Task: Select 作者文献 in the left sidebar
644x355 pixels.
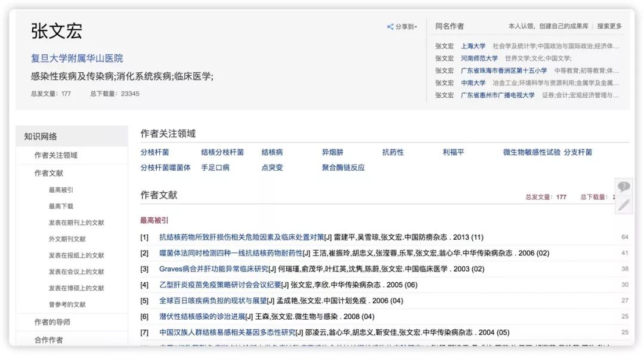Action: (48, 173)
